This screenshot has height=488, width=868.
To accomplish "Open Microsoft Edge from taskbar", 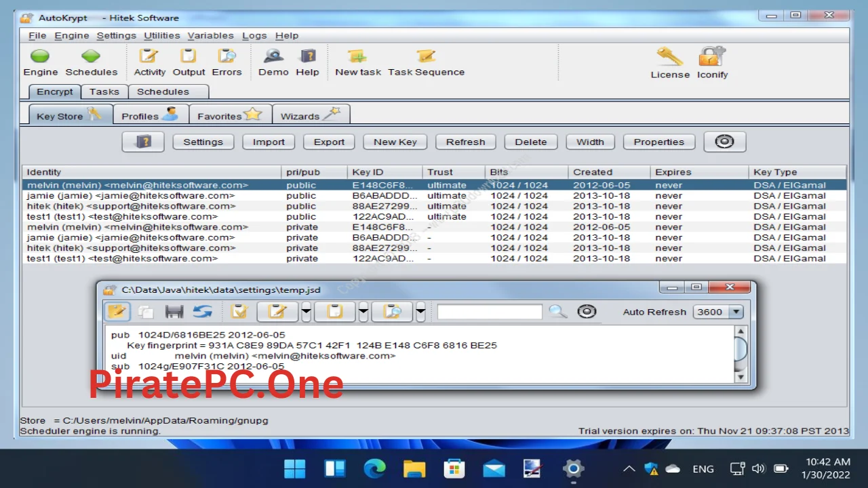I will point(374,468).
